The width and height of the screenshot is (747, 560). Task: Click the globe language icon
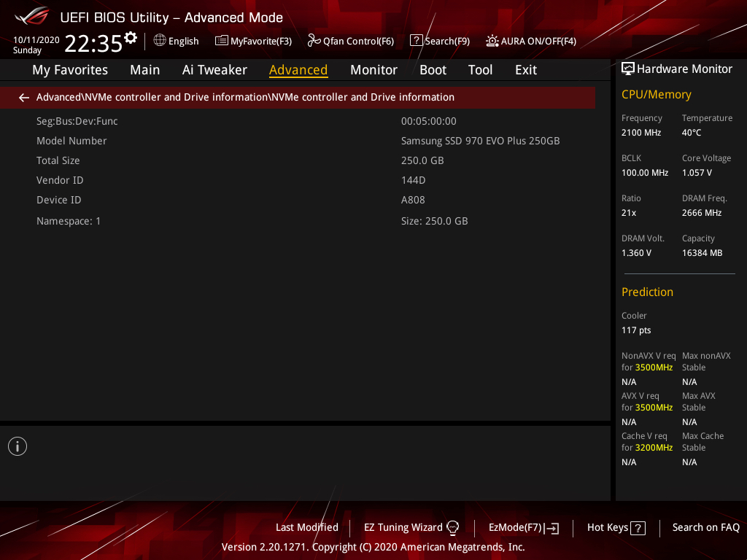(x=160, y=41)
